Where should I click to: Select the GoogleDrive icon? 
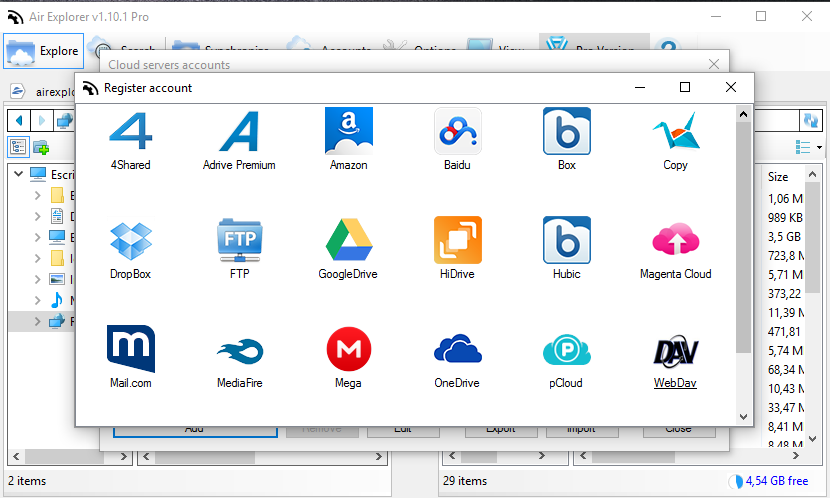pos(348,240)
